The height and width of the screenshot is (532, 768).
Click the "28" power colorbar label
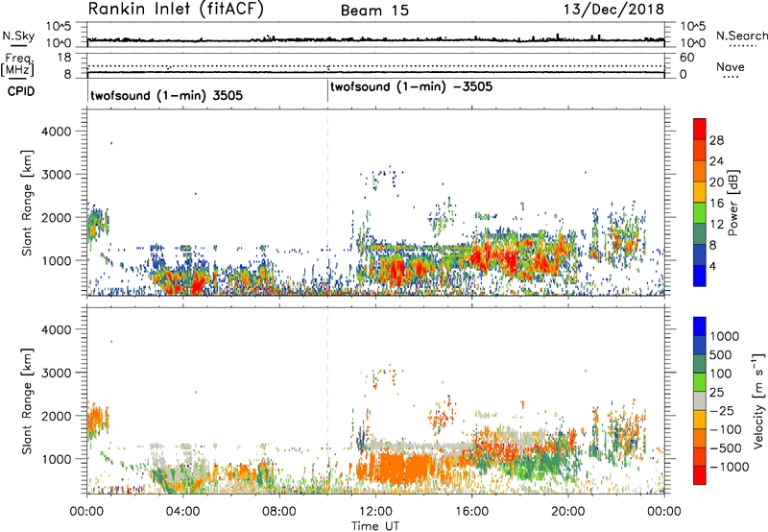click(x=716, y=140)
